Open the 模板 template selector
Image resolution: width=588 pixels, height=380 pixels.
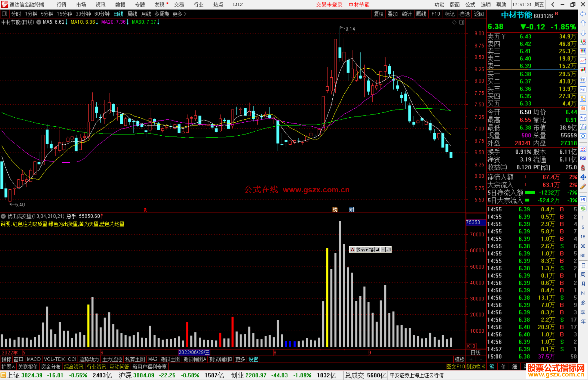460,359
